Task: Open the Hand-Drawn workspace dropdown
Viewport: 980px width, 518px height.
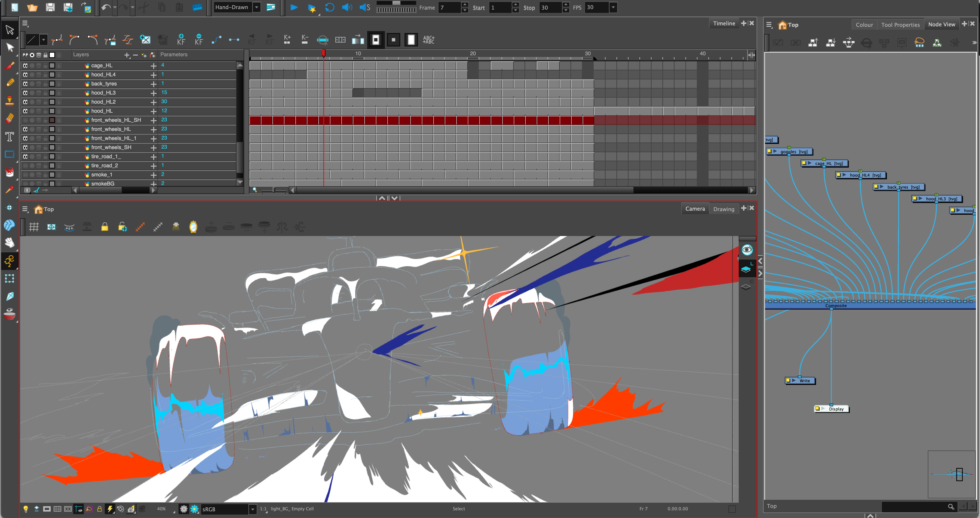Action: pos(257,7)
